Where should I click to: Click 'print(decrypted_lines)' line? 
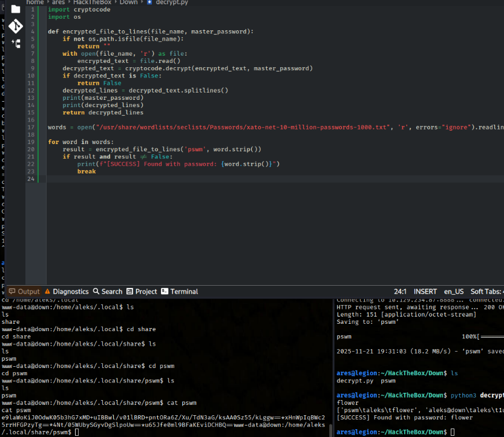click(103, 105)
